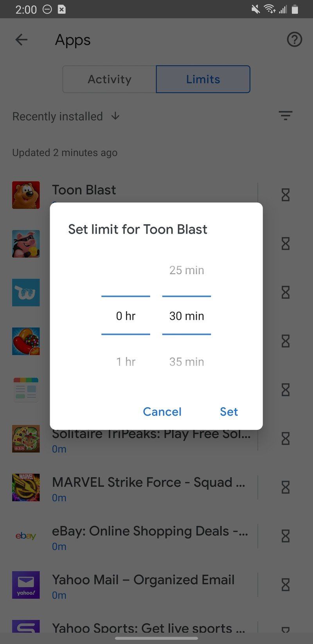
Task: Click the eBay app icon
Action: tap(26, 536)
